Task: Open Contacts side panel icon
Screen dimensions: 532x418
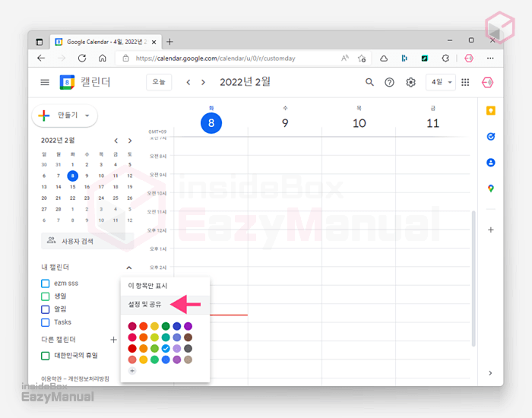Action: tap(491, 163)
